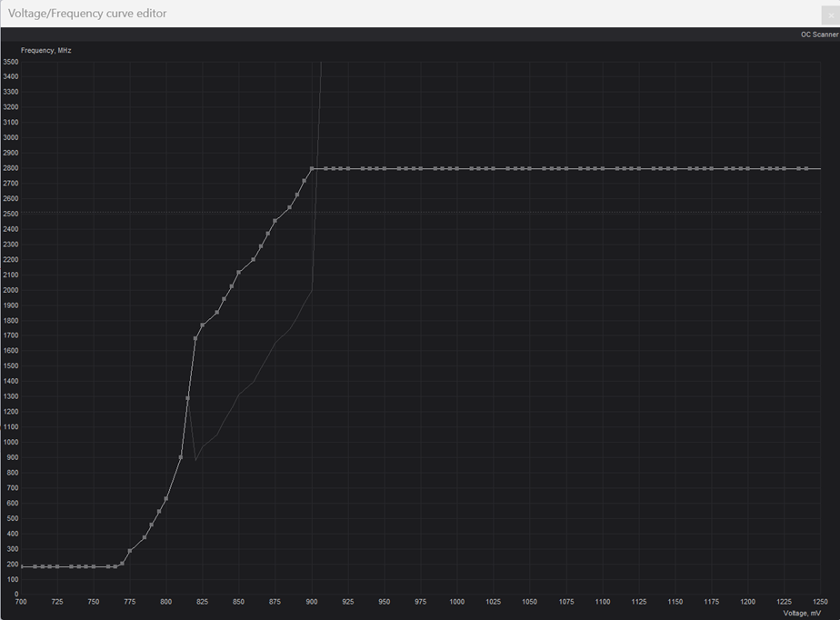Select the curve point at 785 mV, about 380 MHz
840x620 pixels.
click(145, 537)
